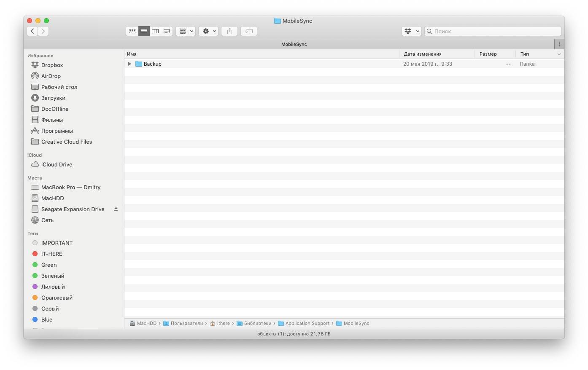
Task: Select the list view toggle
Action: point(144,31)
